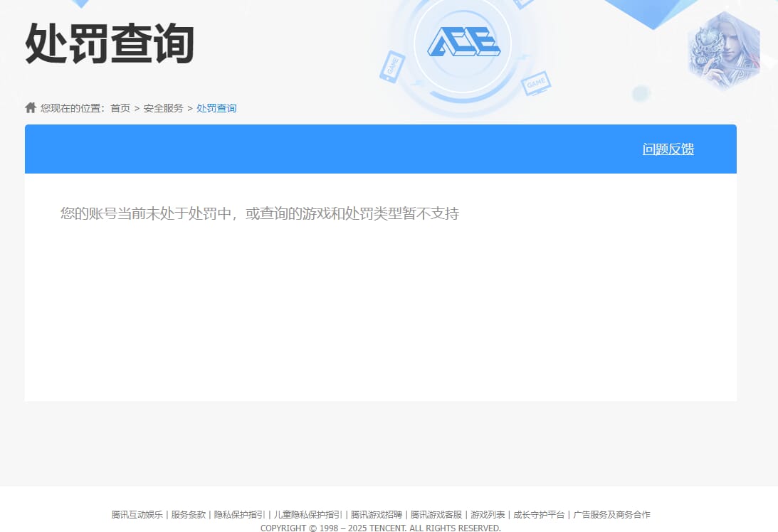The width and height of the screenshot is (778, 532).
Task: Click the home icon in breadcrumb
Action: tap(31, 107)
